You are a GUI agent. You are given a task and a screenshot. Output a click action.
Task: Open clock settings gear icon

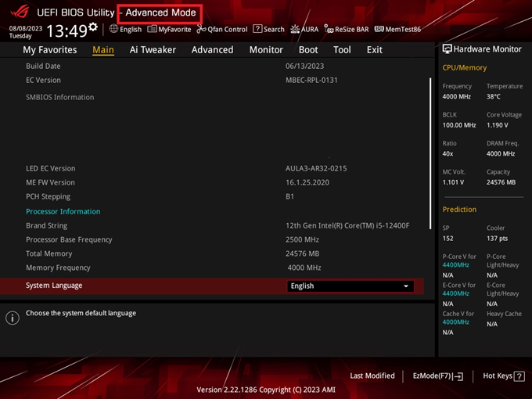(x=93, y=27)
